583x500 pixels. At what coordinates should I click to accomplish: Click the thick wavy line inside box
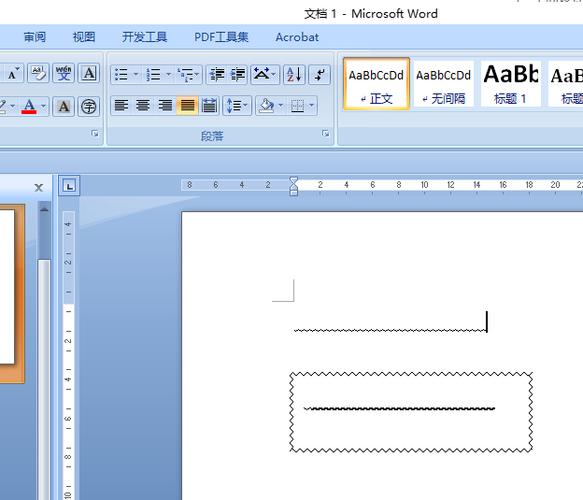click(x=399, y=409)
